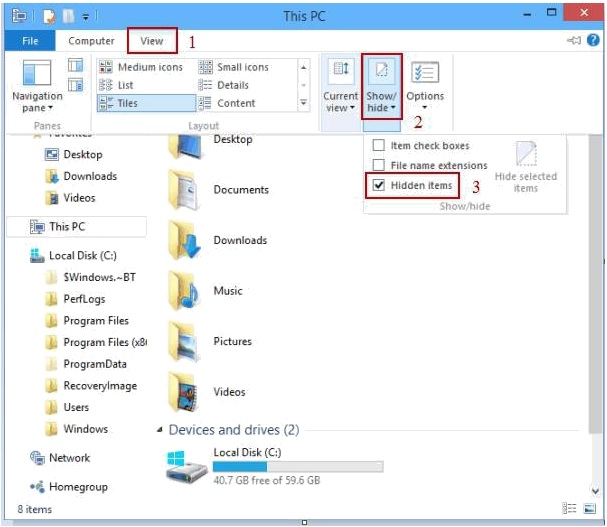
Task: Open the Computer ribbon tab
Action: (x=91, y=41)
